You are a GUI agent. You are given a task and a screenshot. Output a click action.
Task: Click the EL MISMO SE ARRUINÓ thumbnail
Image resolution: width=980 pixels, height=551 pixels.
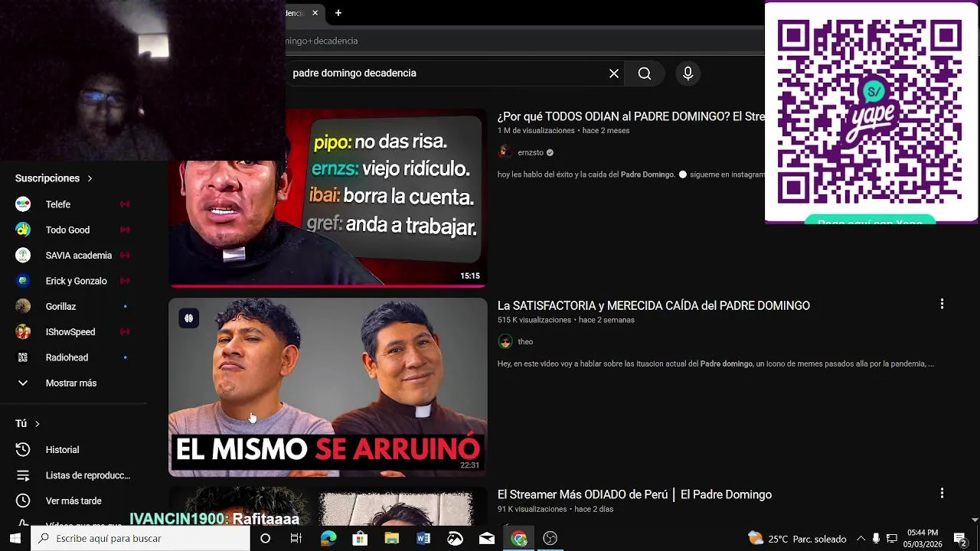tap(328, 387)
